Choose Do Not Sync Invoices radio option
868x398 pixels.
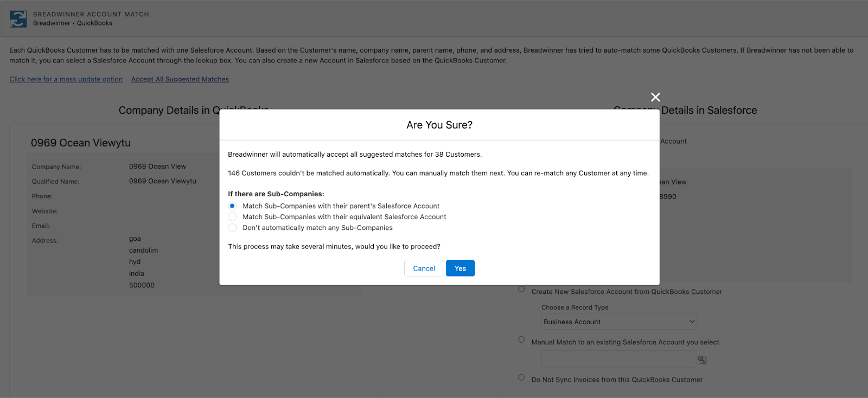pos(521,377)
